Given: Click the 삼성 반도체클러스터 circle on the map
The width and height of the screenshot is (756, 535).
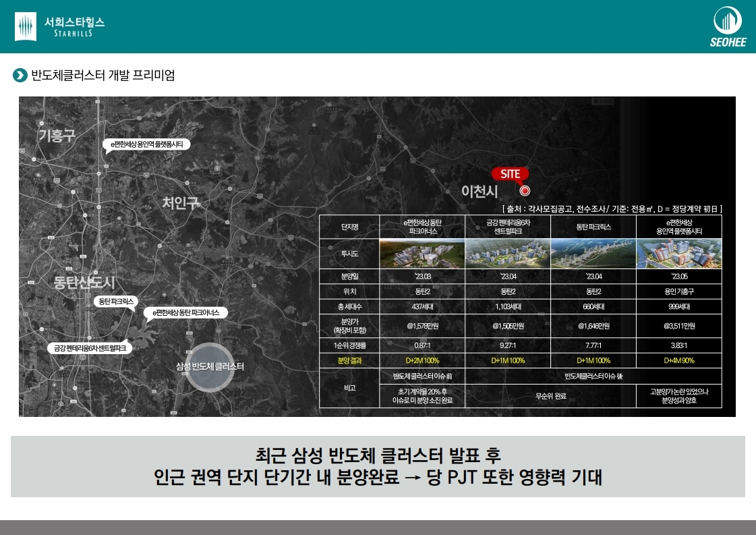Looking at the screenshot, I should click(x=210, y=366).
